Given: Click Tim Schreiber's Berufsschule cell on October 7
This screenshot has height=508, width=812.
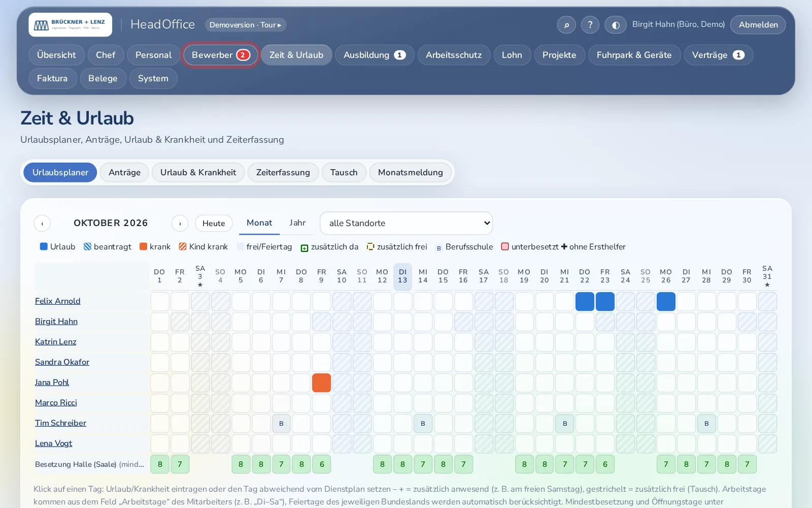Looking at the screenshot, I should 281,423.
